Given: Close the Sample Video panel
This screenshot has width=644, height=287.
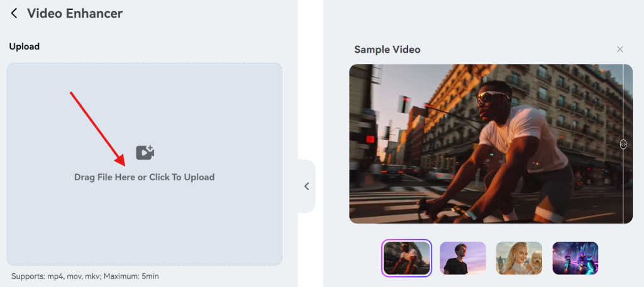Looking at the screenshot, I should 619,49.
